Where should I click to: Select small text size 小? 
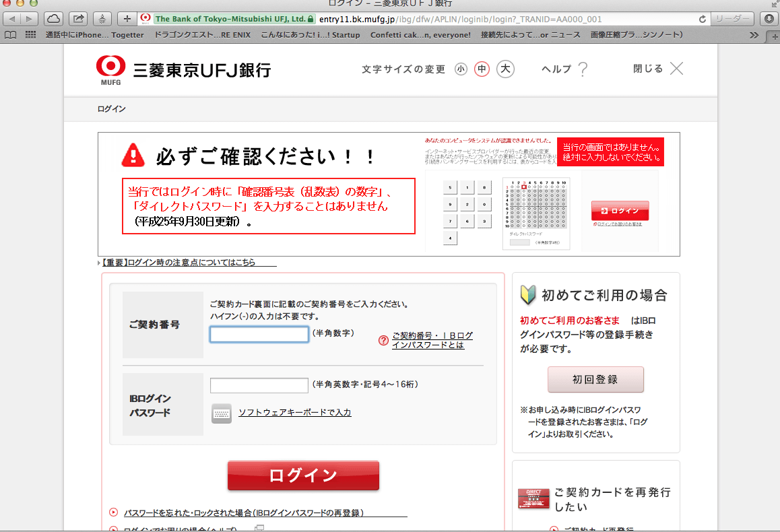tap(461, 69)
